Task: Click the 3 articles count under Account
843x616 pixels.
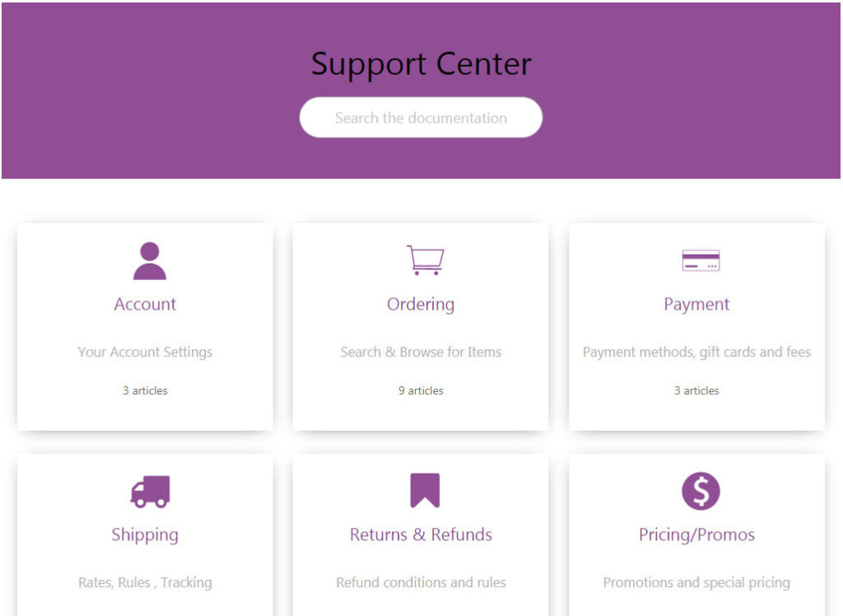Action: [x=145, y=390]
